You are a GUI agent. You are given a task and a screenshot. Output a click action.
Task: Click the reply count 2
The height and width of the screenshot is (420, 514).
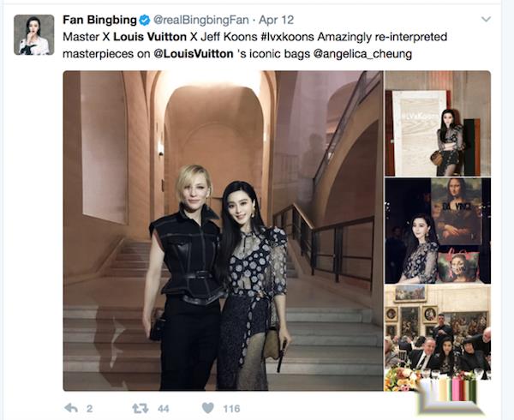[89, 409]
